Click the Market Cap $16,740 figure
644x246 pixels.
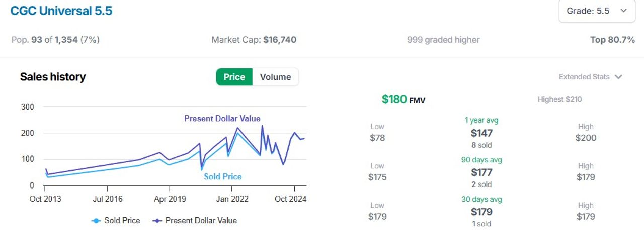254,40
